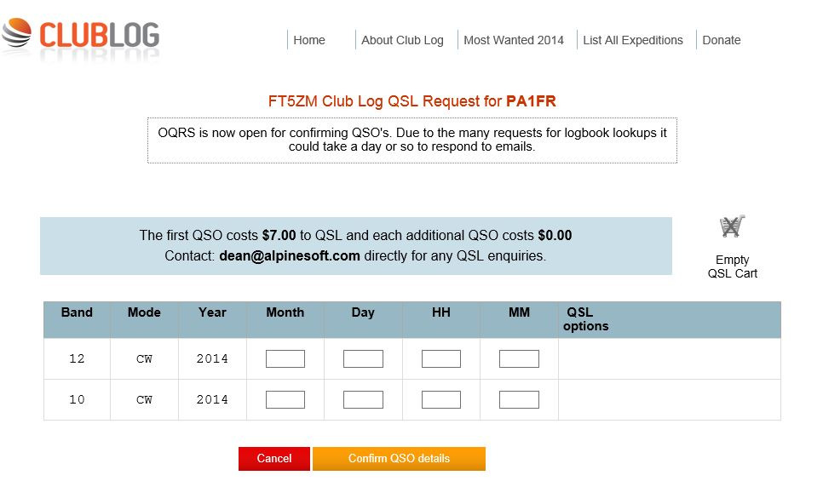Screen dimensions: 823x504
Task: Open Most Wanted 2014 menu link
Action: 514,40
